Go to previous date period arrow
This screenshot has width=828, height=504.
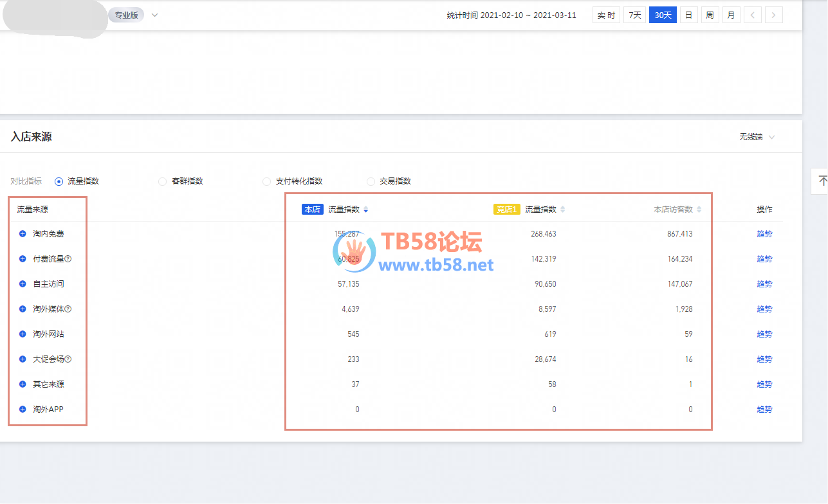(x=753, y=15)
